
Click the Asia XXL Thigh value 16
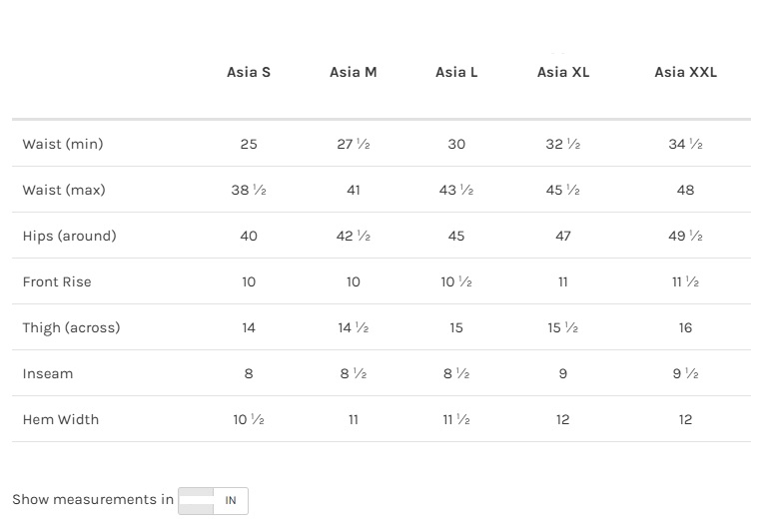(685, 327)
